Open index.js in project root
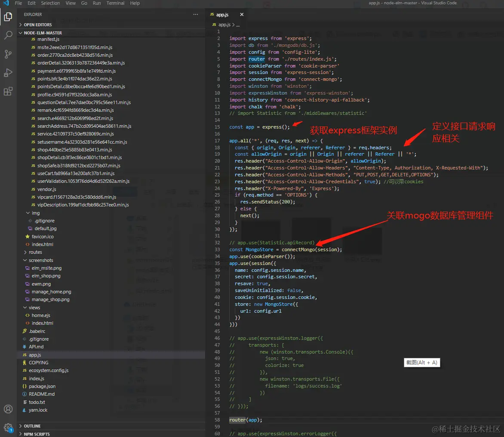The width and height of the screenshot is (504, 437). [x=36, y=379]
